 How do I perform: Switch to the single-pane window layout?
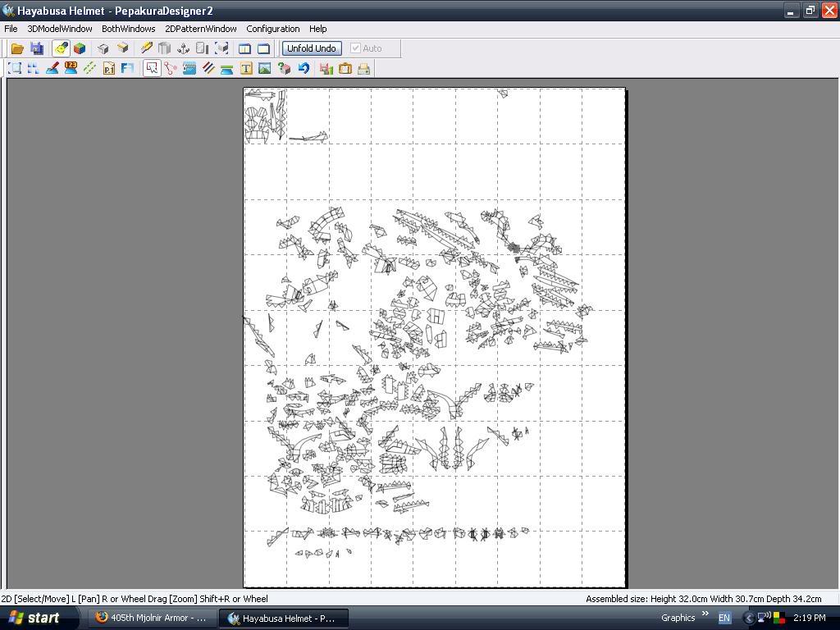click(x=263, y=48)
